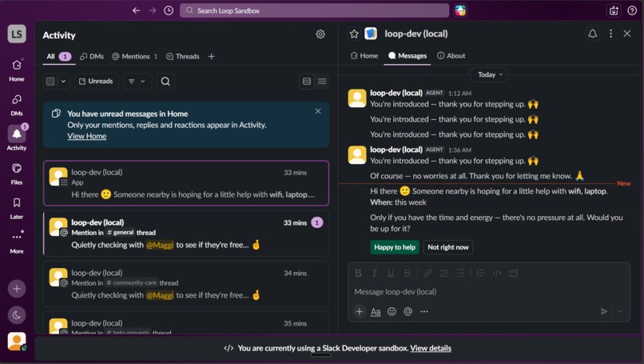Go back with the left arrow
Viewport: 644px width, 364px height.
click(x=137, y=10)
